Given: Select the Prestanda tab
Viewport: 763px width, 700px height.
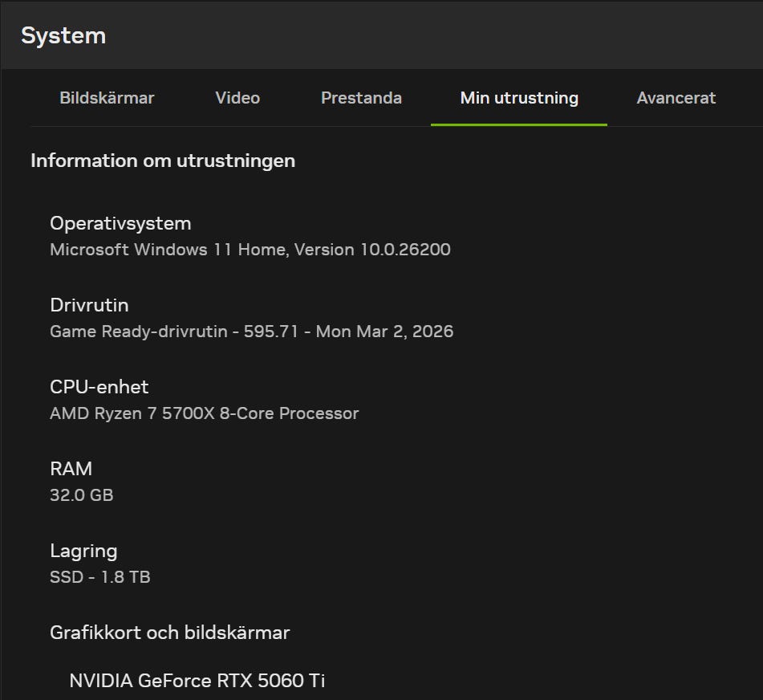Looking at the screenshot, I should (361, 98).
